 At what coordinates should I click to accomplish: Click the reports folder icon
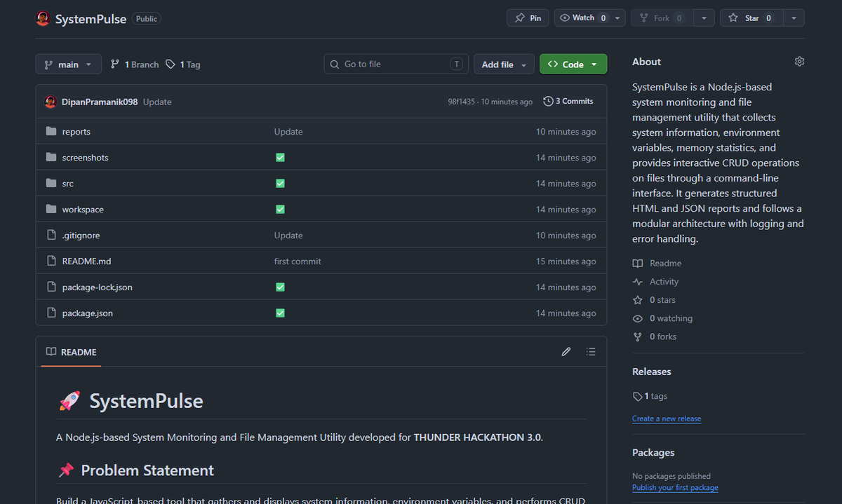pyautogui.click(x=51, y=132)
